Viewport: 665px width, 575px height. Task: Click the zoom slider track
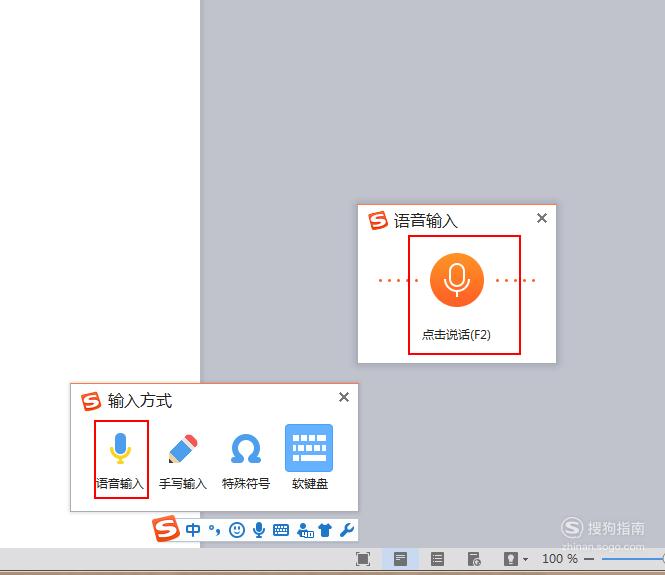631,559
